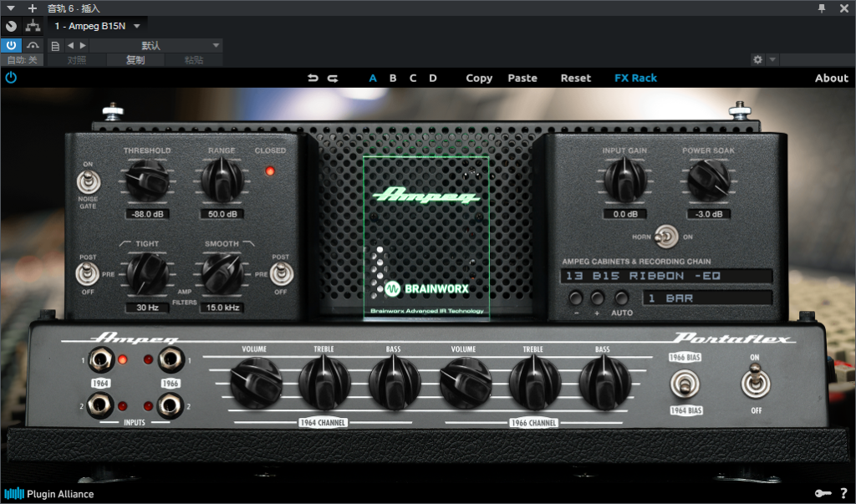Click the plus next cabinet button
Screen dimensions: 856x504
pos(598,298)
